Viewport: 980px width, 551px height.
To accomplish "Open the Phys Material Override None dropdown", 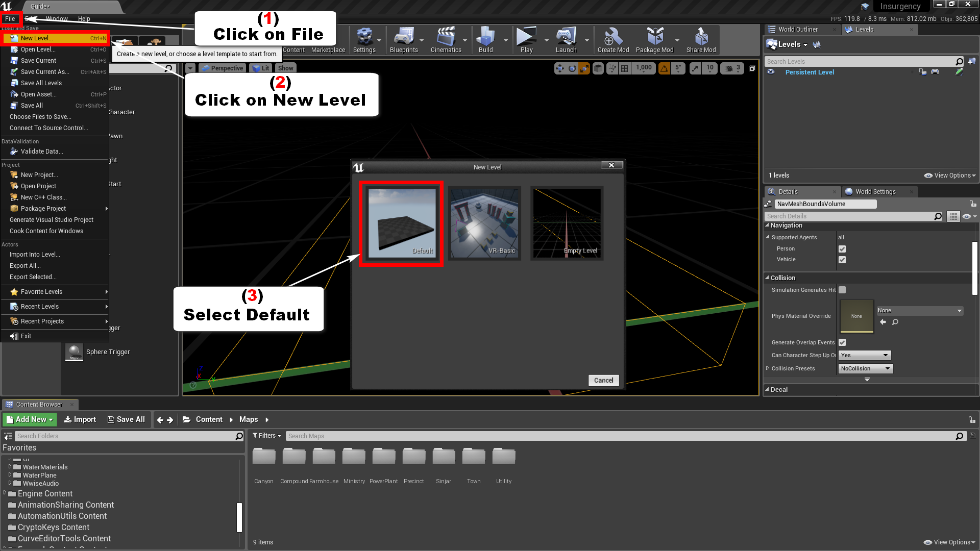I will (x=919, y=310).
